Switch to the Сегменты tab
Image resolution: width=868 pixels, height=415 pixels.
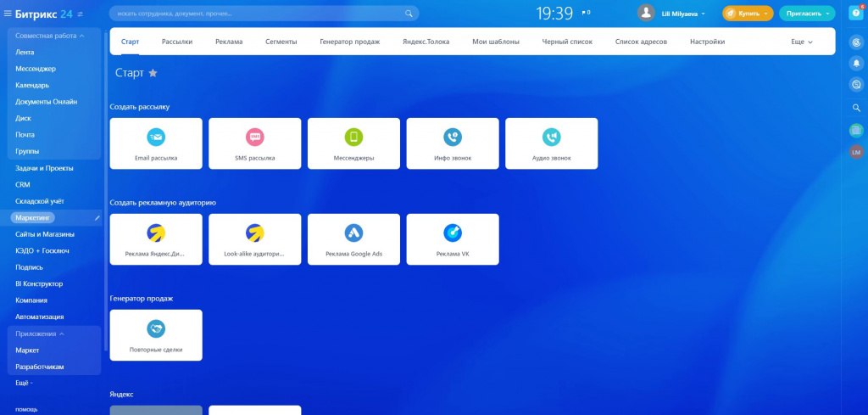point(281,42)
